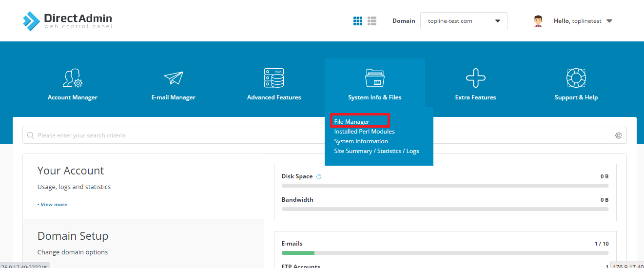The image size is (644, 268).
Task: Open System Info & Files folder icon
Action: click(375, 78)
